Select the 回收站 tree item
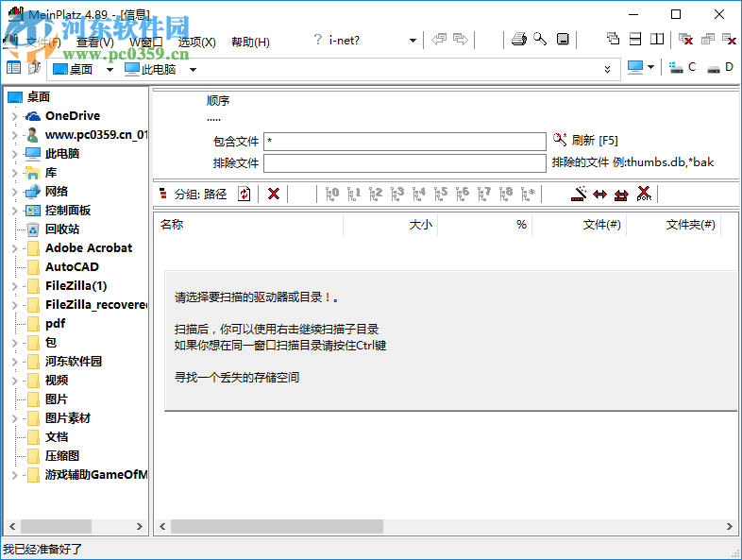 click(62, 229)
